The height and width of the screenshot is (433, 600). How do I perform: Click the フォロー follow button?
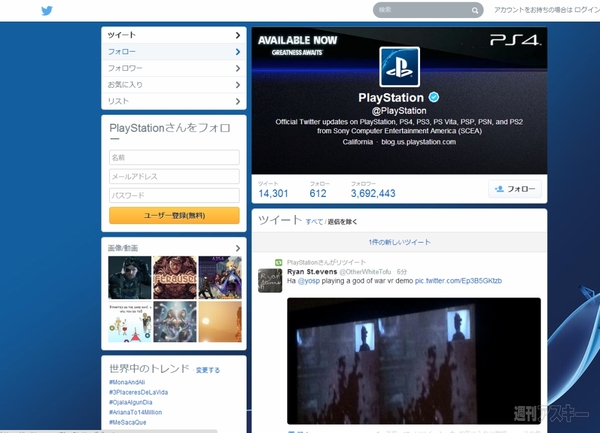pos(515,189)
